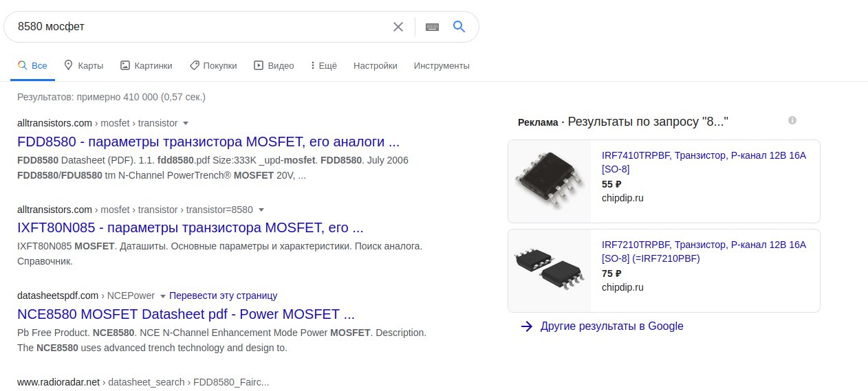
Task: Open the on-screen keyboard icon
Action: click(x=432, y=27)
